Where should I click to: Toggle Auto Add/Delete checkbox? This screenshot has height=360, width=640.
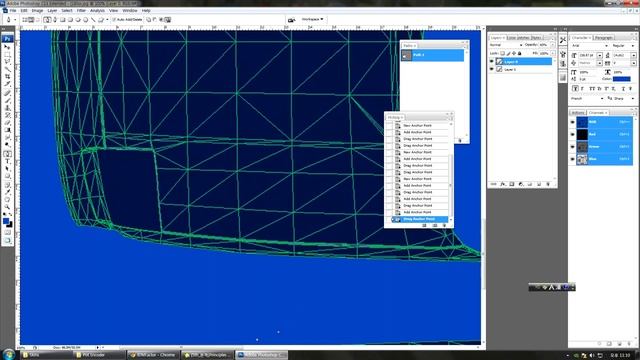(114, 20)
